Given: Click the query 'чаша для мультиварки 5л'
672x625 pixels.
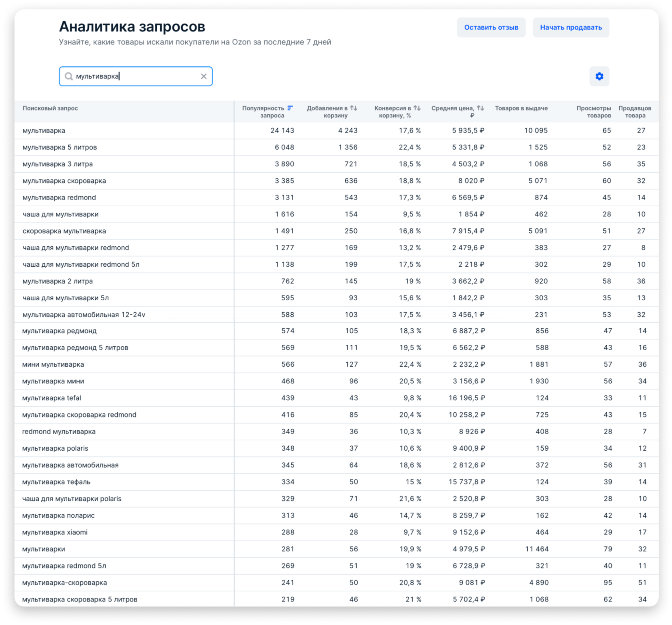Looking at the screenshot, I should [x=66, y=298].
